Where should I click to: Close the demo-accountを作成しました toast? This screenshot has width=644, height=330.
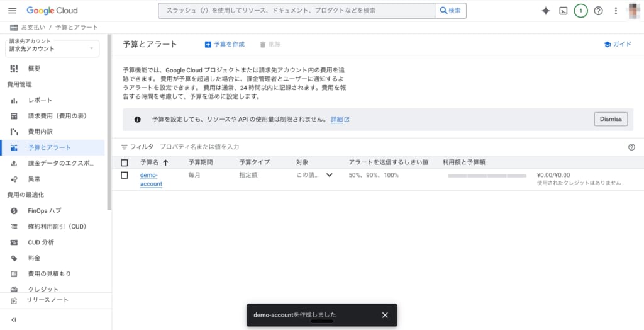coord(385,315)
